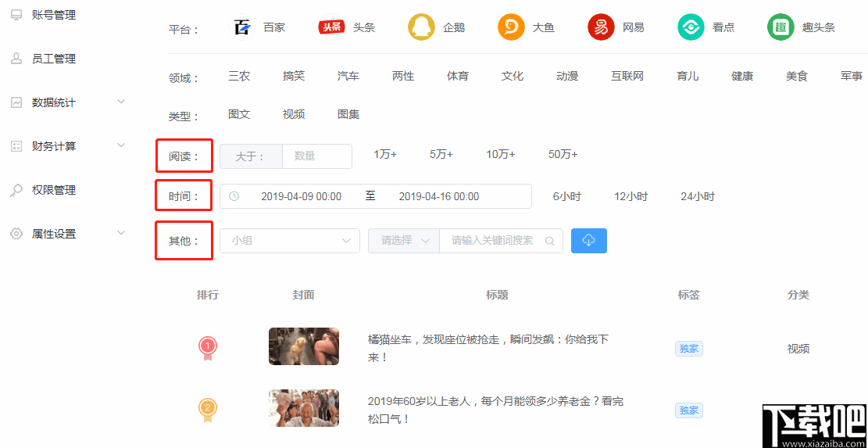
Task: Click 独家 tag on the 养老金 row
Action: (688, 410)
